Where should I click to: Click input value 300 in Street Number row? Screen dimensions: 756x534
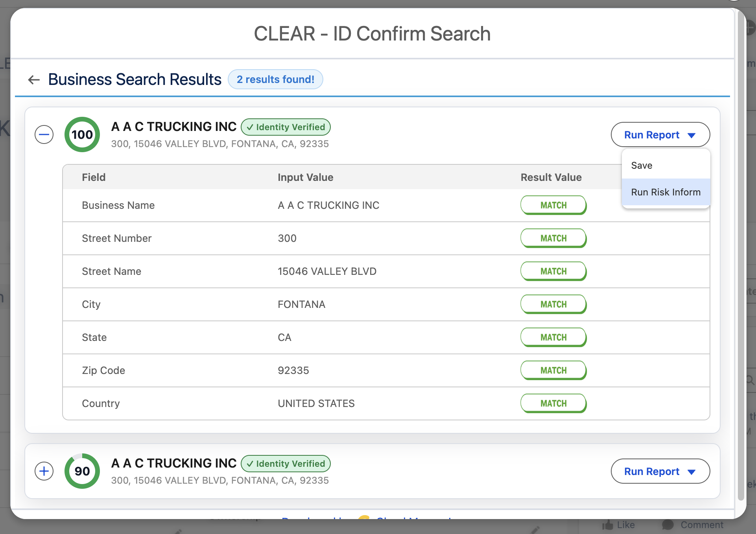287,238
